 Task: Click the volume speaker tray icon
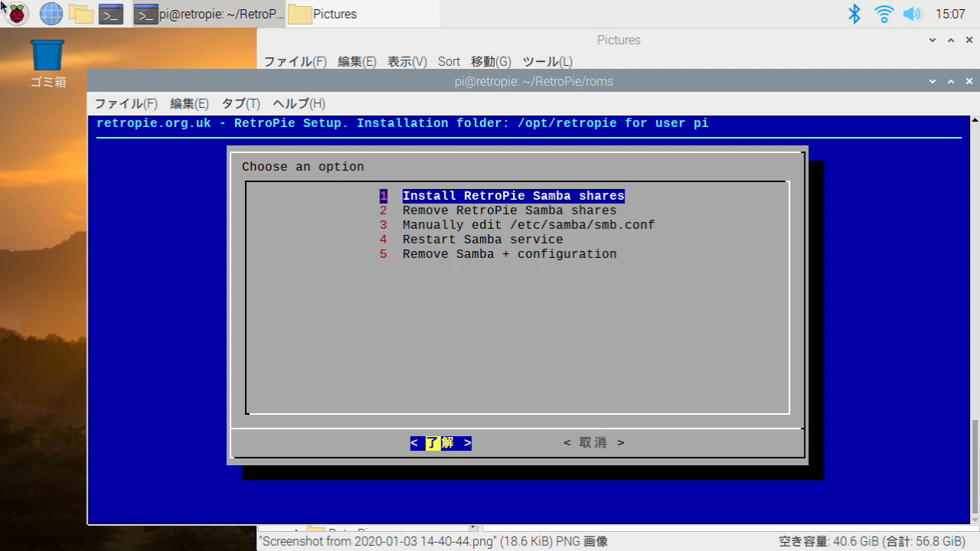pos(912,14)
